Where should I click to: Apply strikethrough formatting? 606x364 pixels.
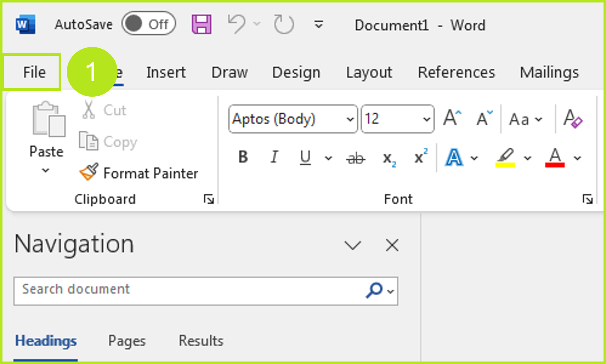tap(355, 158)
